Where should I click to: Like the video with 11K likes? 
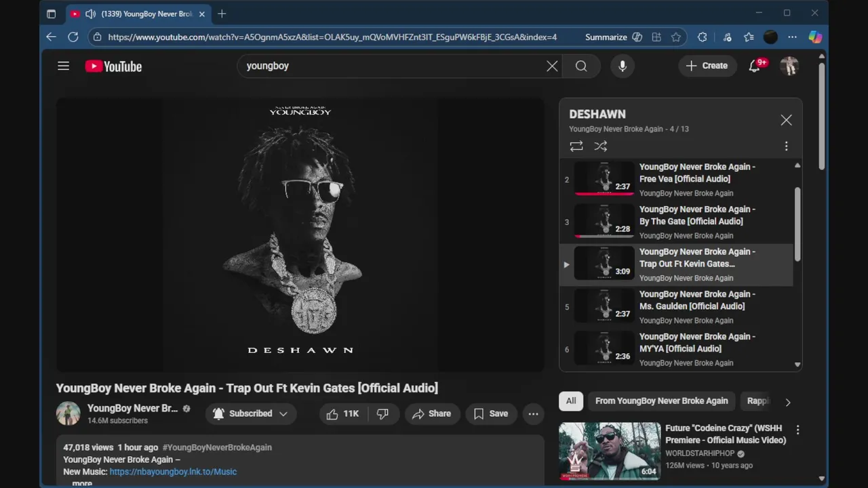344,413
